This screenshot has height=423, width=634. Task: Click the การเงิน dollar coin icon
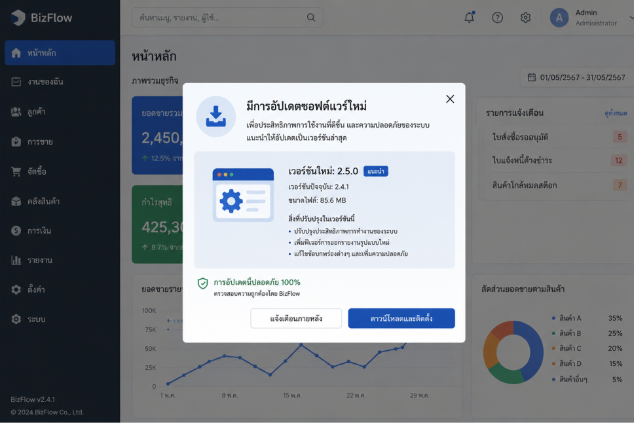[x=16, y=231]
